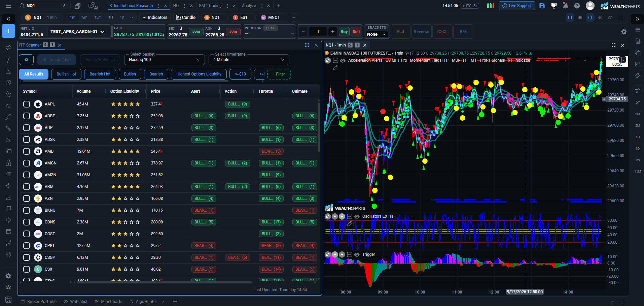Switch to Analyze tab

tap(249, 6)
